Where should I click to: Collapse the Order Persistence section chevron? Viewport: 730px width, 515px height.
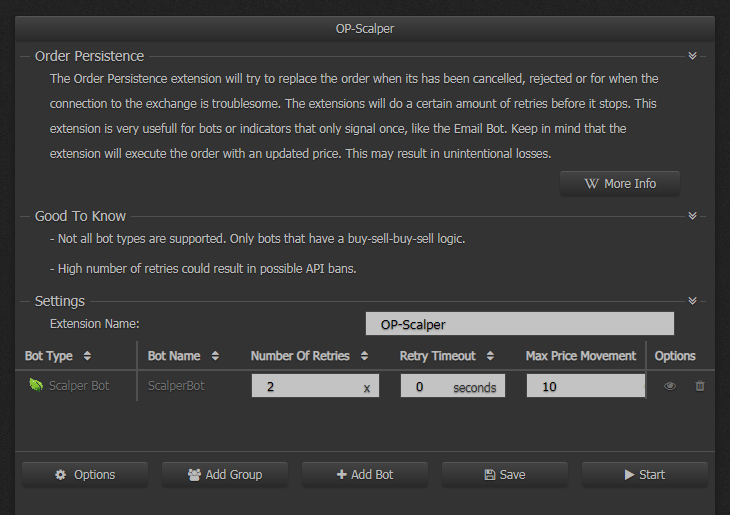[692, 56]
